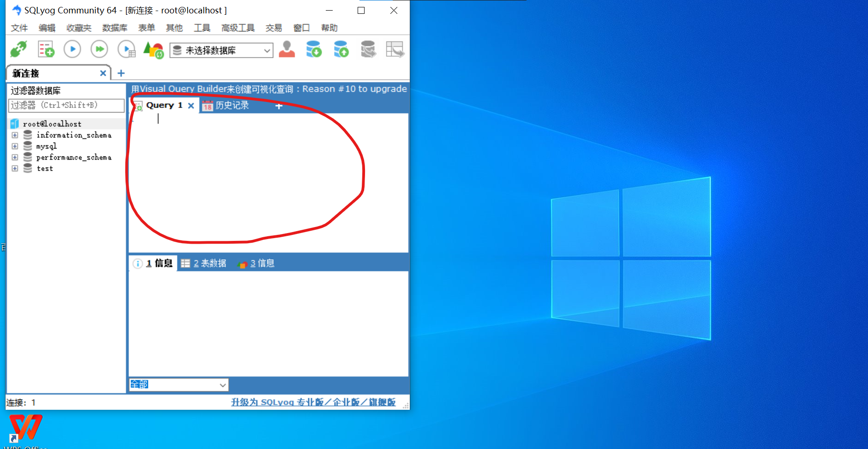Click the green triangle and red circle icon
Screen dimensions: 868x449
(x=154, y=49)
